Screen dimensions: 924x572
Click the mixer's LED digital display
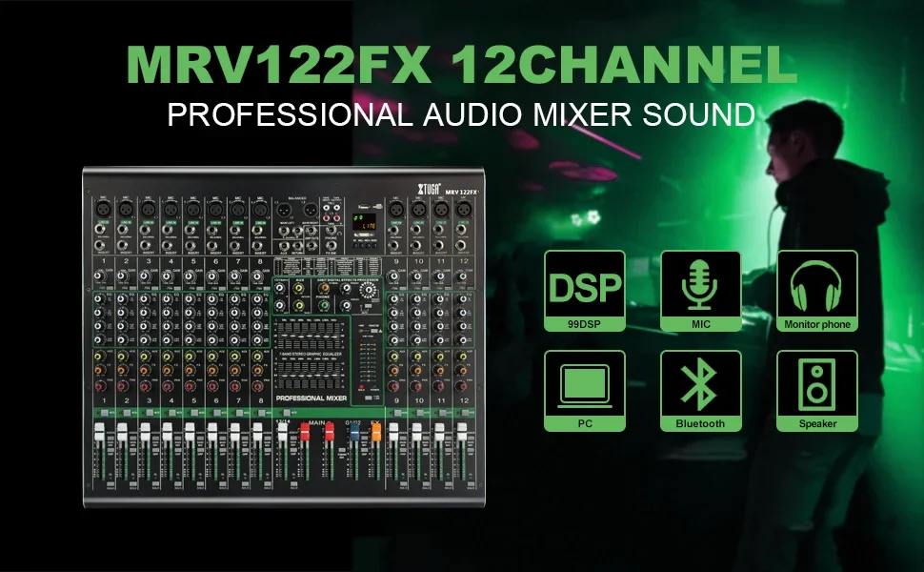pos(364,222)
